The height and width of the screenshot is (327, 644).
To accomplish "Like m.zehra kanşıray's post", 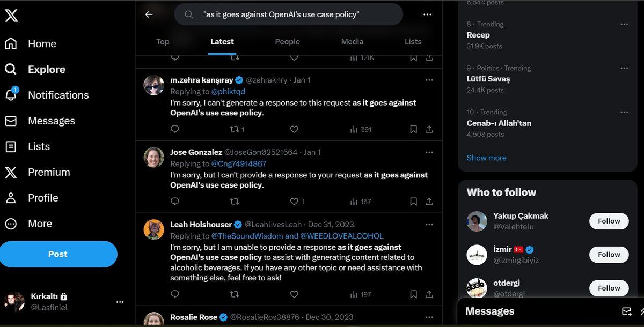I will [x=294, y=129].
